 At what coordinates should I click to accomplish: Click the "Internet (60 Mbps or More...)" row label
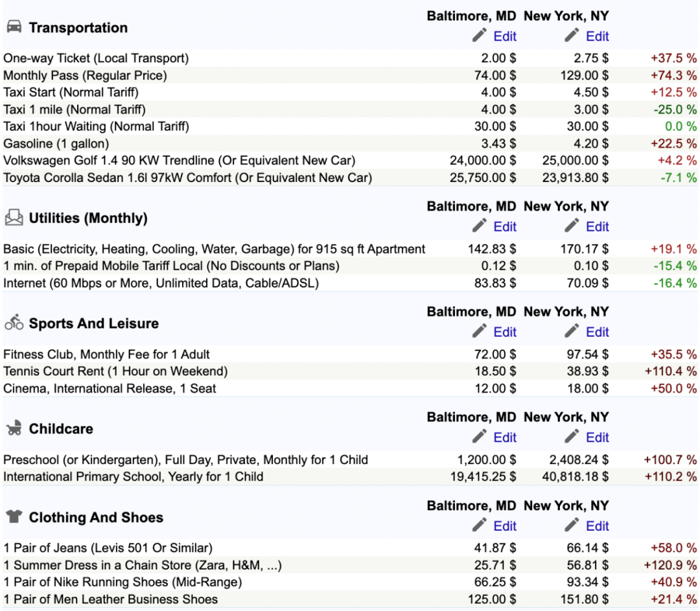161,283
